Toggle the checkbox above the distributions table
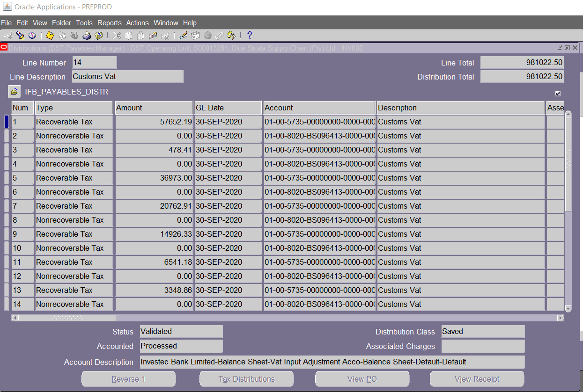 pyautogui.click(x=558, y=94)
